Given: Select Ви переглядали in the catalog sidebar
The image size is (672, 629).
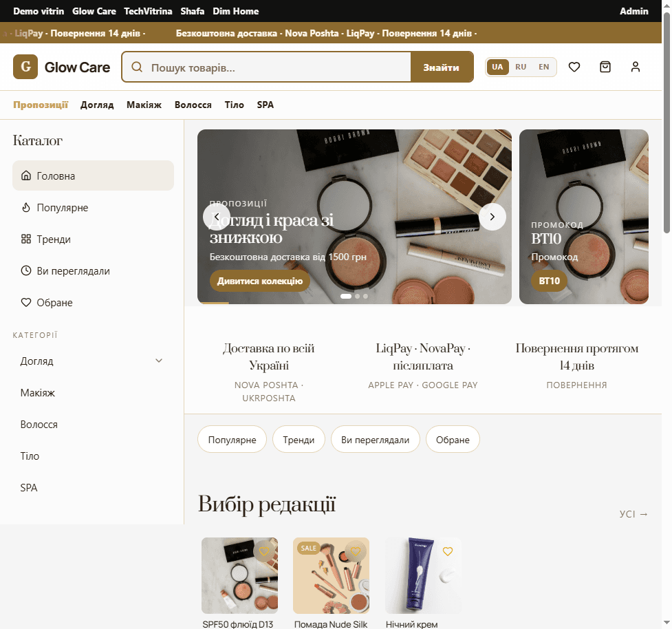Looking at the screenshot, I should pos(93,271).
